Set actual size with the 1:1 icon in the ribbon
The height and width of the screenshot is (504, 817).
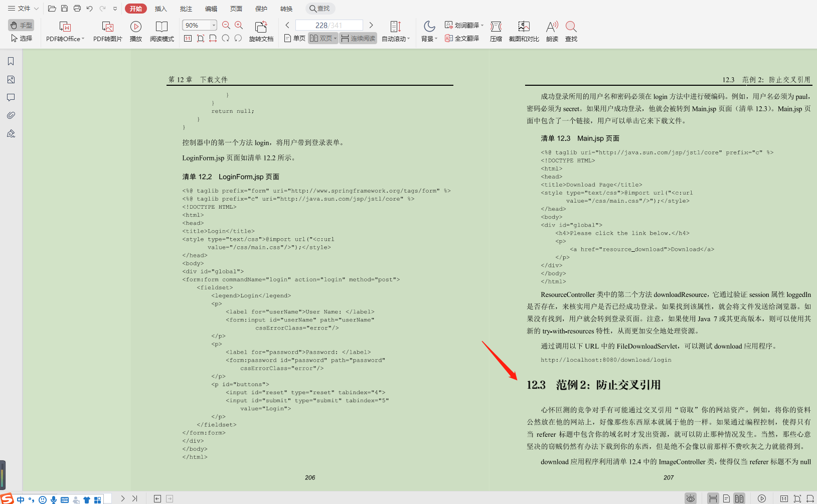pyautogui.click(x=188, y=38)
